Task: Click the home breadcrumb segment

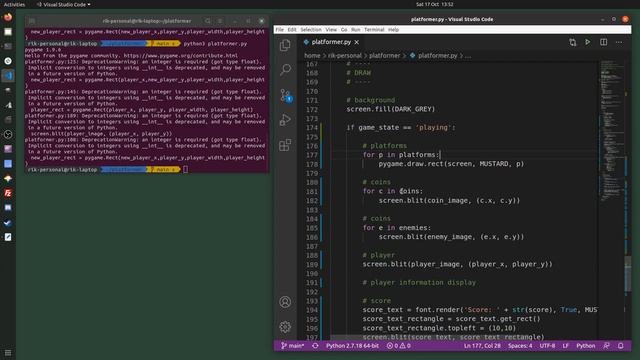Action: [x=312, y=56]
